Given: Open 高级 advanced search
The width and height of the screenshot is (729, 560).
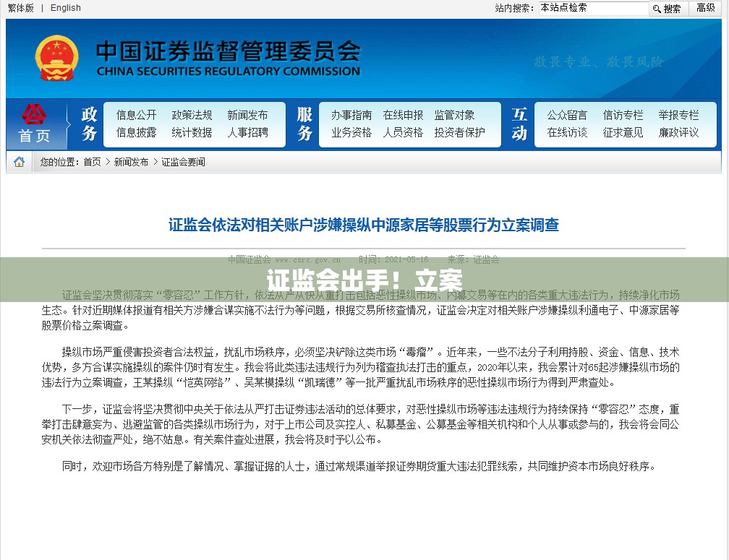Looking at the screenshot, I should point(705,8).
